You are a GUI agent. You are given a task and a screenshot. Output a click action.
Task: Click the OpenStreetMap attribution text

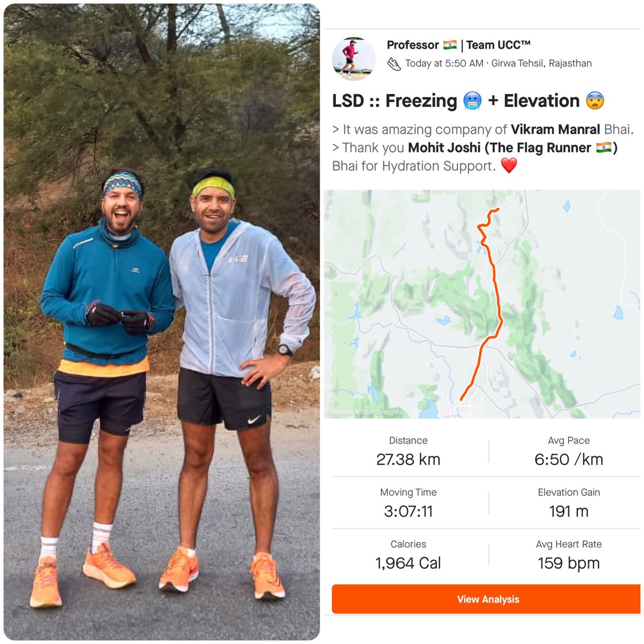pos(383,412)
